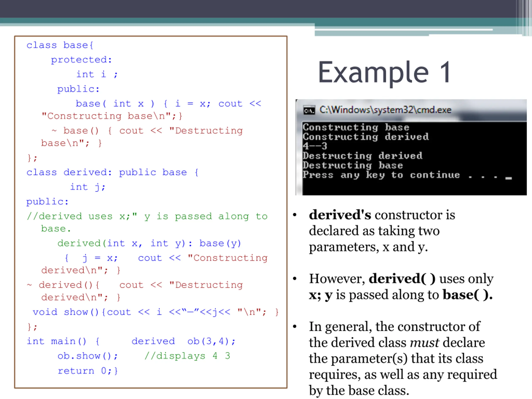Click the blinking console cursor
This screenshot has width=532, height=399.
[509, 178]
